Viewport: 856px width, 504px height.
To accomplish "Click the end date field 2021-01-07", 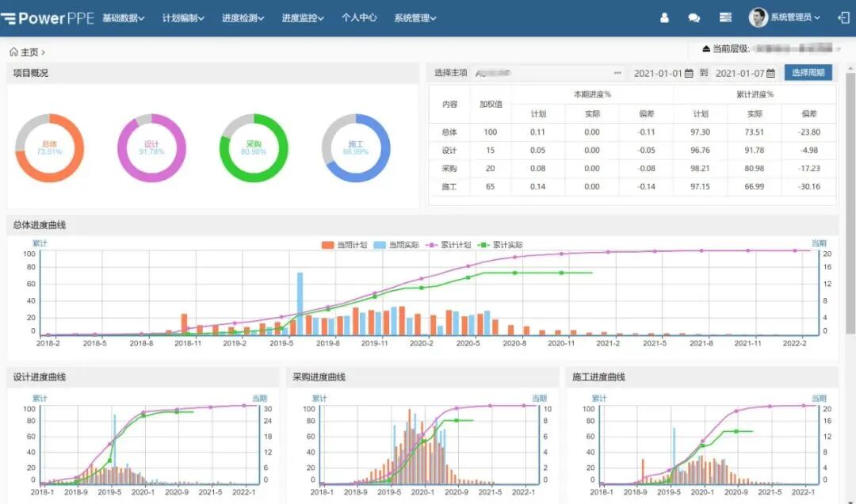I will click(744, 73).
